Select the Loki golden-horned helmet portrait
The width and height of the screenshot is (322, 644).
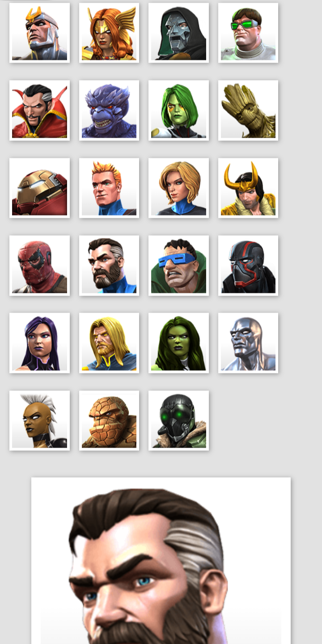[248, 188]
